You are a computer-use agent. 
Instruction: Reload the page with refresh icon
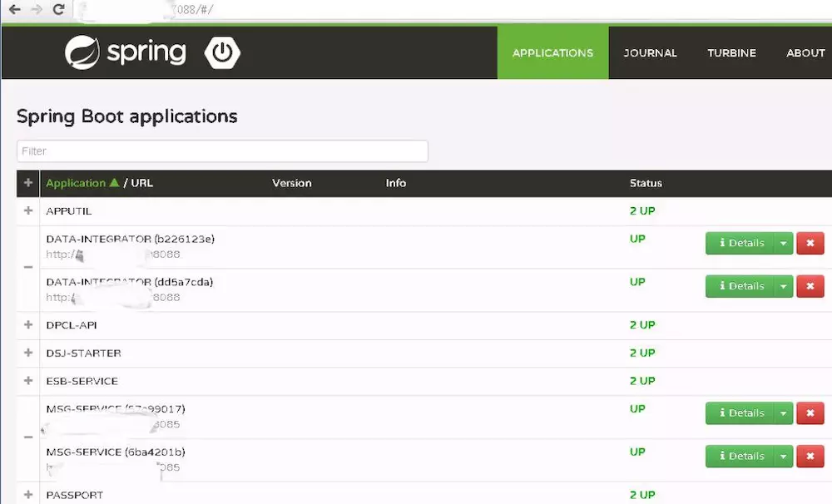[x=59, y=9]
